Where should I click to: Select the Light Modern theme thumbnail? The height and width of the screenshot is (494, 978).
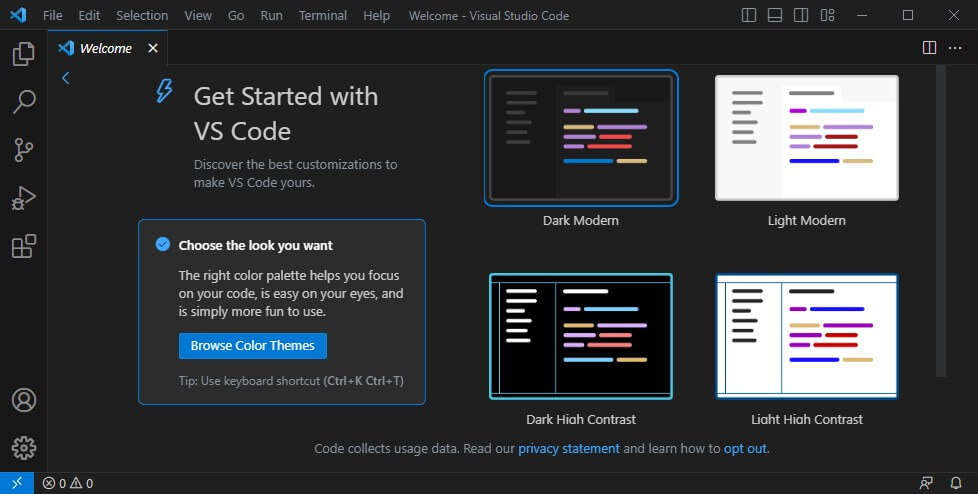click(806, 138)
